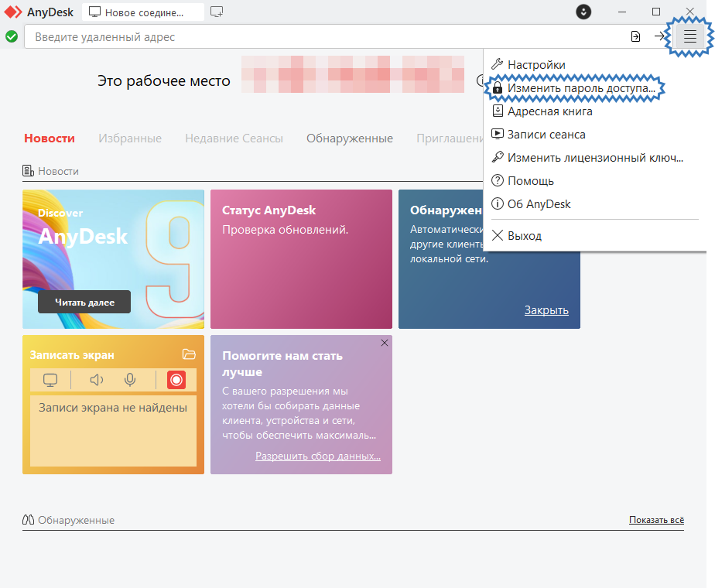This screenshot has width=715, height=588.
Task: Click the green connection status icon
Action: [12, 36]
